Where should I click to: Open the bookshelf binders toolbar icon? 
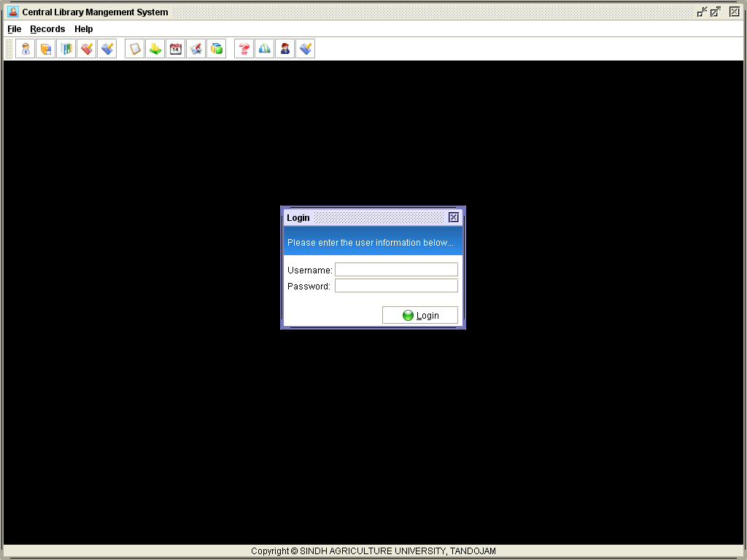66,49
